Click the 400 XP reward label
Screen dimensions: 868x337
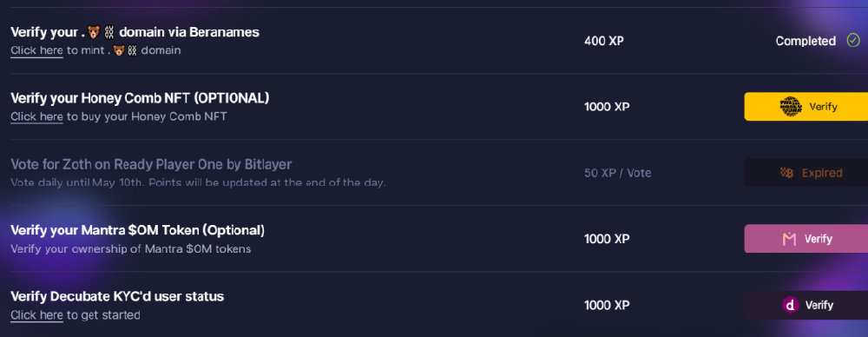[604, 41]
